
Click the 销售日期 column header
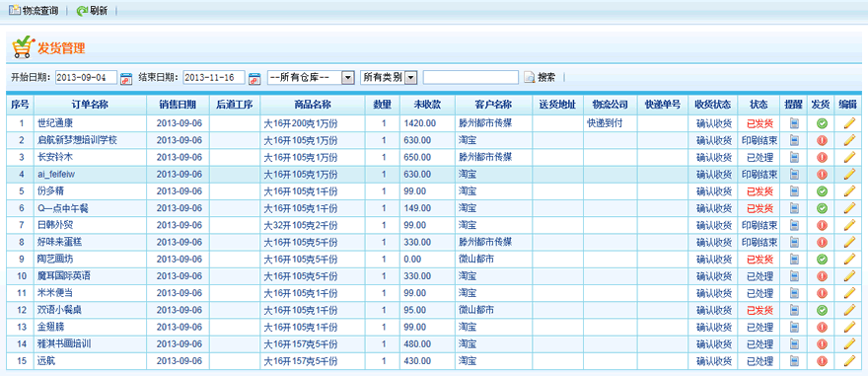click(x=178, y=106)
